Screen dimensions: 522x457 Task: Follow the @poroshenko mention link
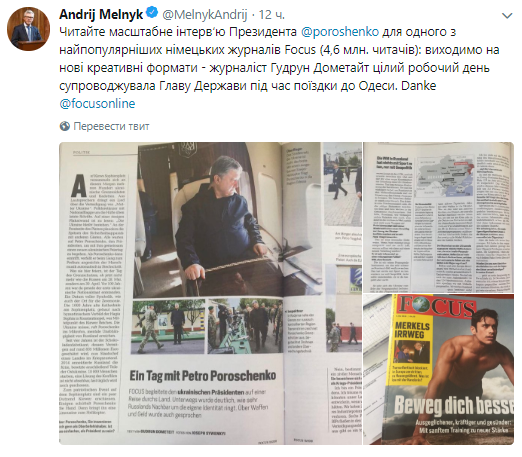340,32
